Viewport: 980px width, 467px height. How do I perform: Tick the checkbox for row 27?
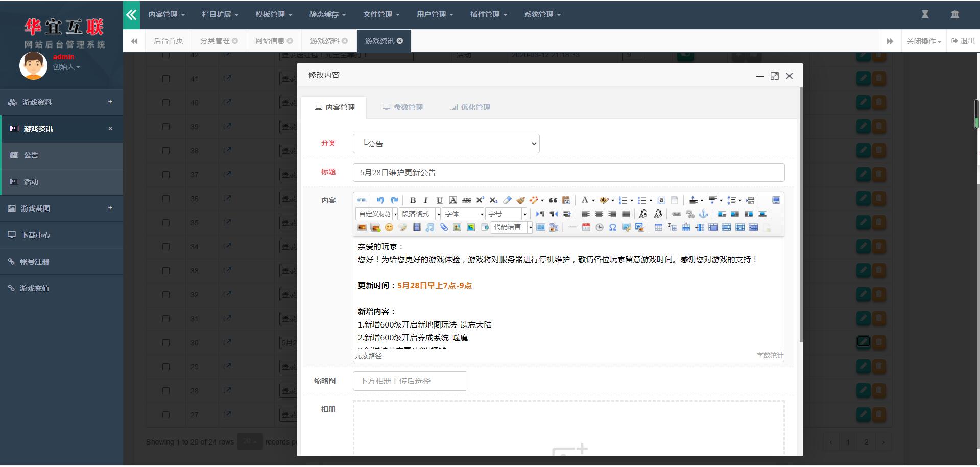pyautogui.click(x=166, y=415)
